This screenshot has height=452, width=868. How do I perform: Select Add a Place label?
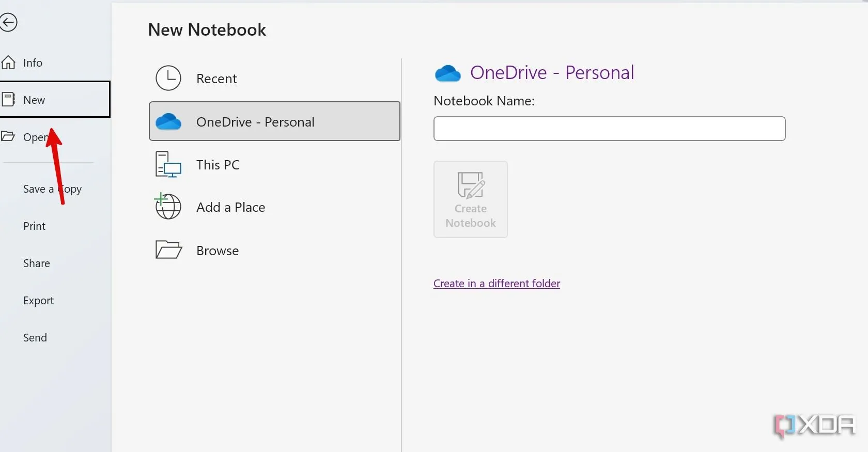click(230, 207)
